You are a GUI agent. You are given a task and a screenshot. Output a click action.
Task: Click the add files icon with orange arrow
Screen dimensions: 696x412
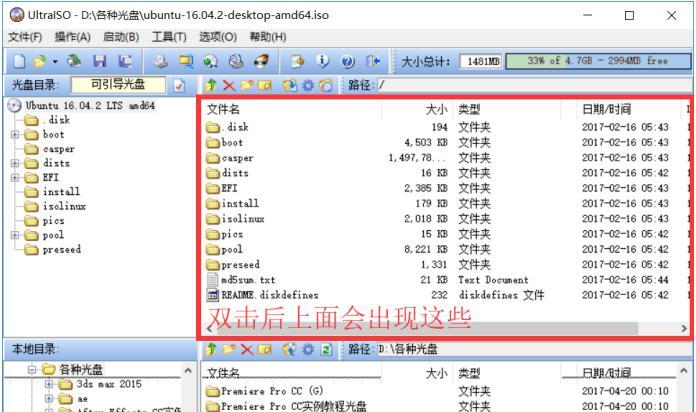click(x=297, y=61)
